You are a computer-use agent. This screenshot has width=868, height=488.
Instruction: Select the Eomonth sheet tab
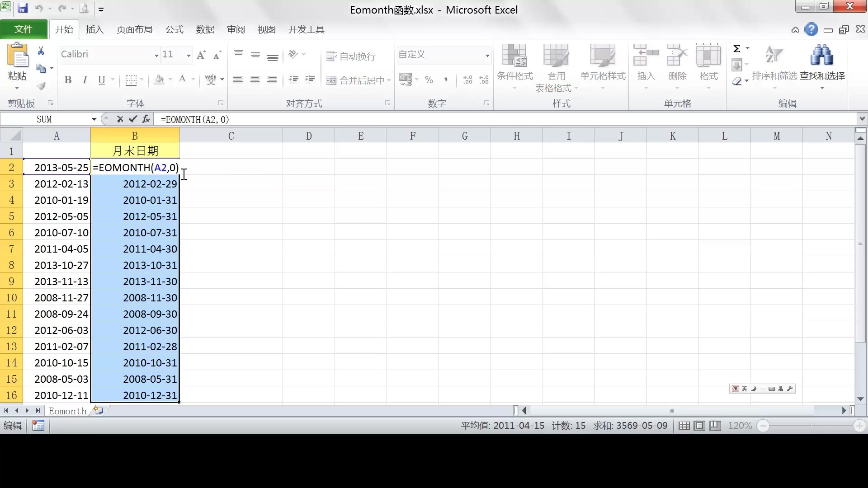(68, 411)
